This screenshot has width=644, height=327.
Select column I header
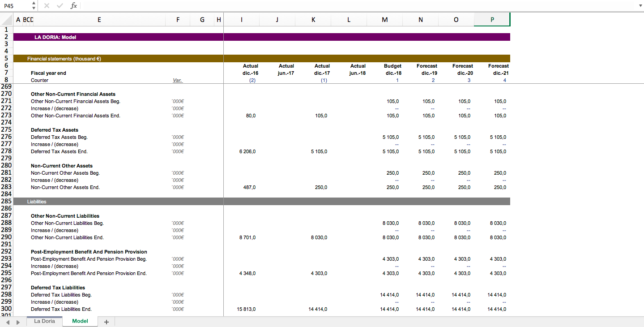point(242,20)
